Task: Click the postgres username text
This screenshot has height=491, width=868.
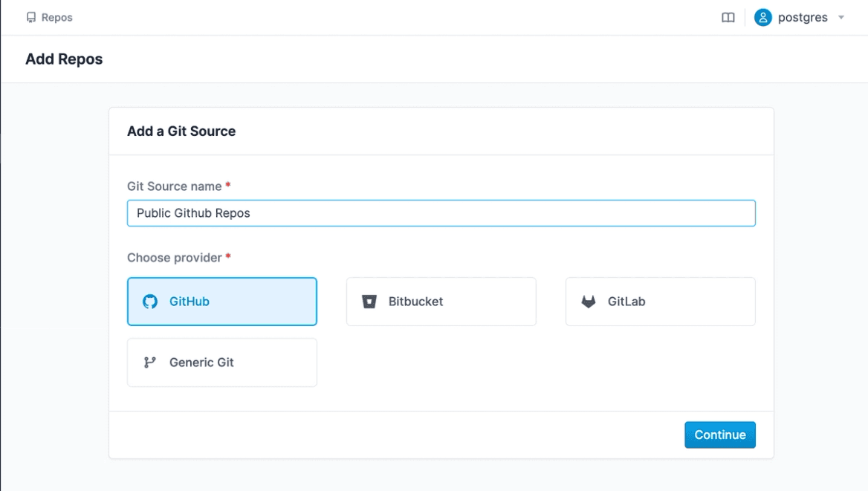Action: [x=803, y=16]
